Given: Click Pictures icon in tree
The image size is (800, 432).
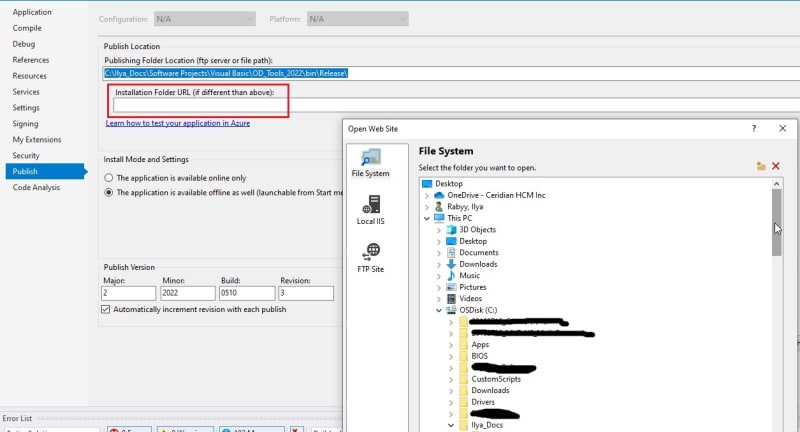Looking at the screenshot, I should (451, 287).
